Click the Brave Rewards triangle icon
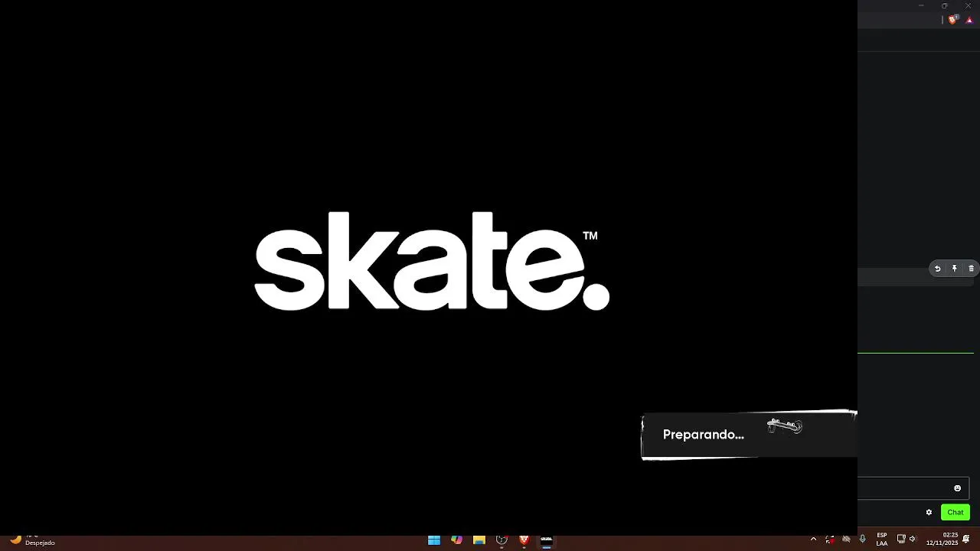The height and width of the screenshot is (551, 980). point(969,21)
